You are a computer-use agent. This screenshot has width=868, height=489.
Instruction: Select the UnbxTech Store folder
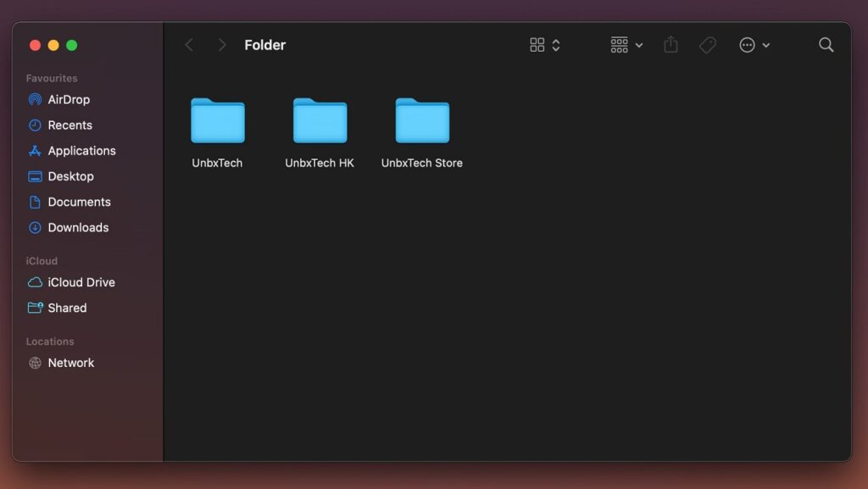pyautogui.click(x=421, y=119)
